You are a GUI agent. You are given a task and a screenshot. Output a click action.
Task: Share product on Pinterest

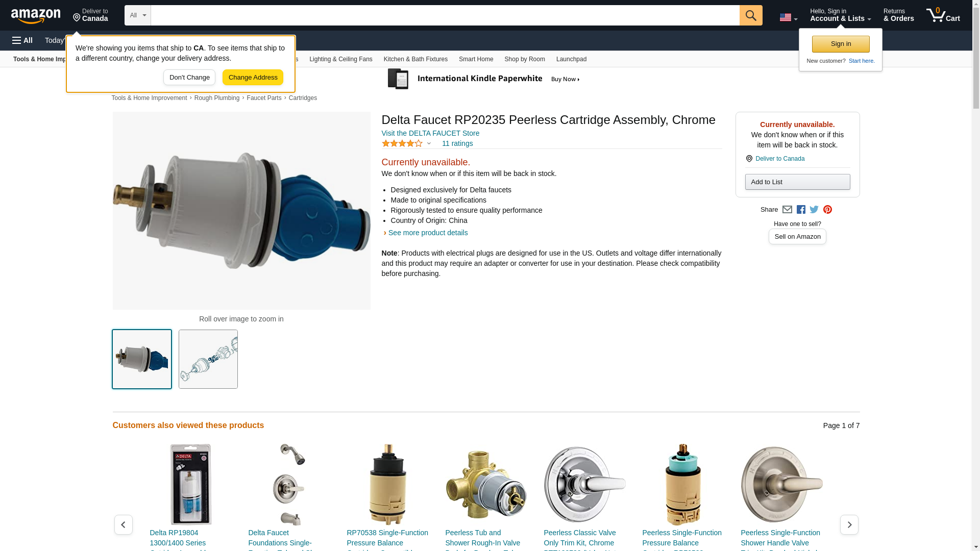(827, 210)
